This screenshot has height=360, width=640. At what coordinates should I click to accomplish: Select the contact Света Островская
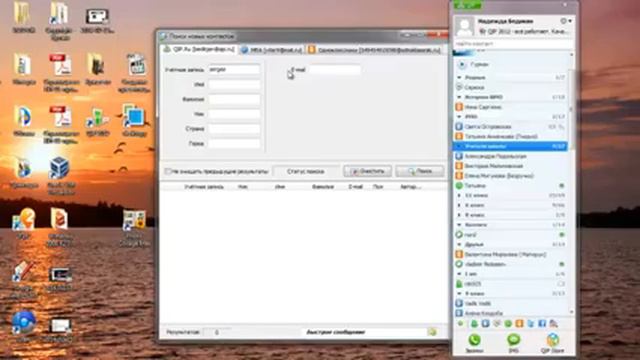click(510, 127)
